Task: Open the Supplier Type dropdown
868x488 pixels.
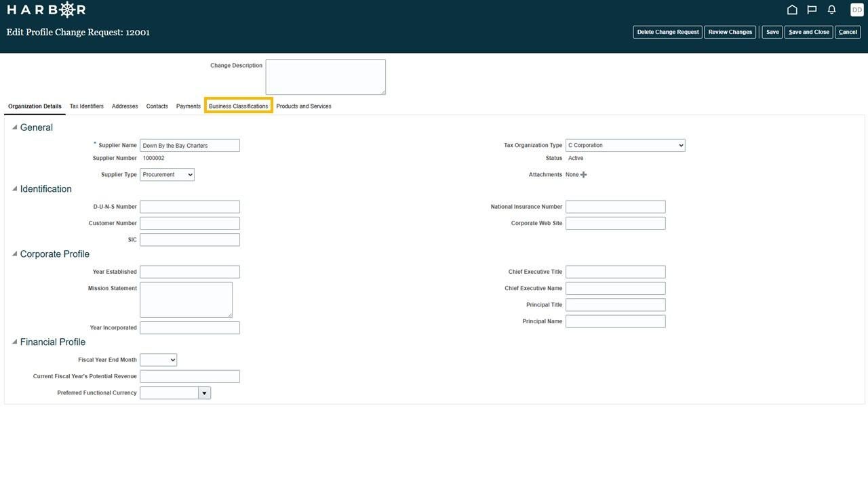Action: [x=167, y=175]
